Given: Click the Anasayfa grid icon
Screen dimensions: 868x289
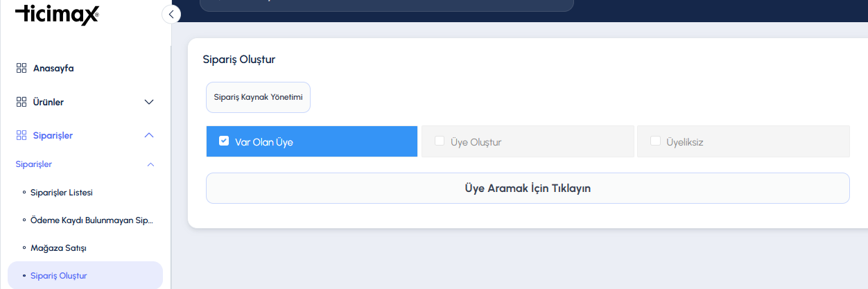Looking at the screenshot, I should 21,69.
